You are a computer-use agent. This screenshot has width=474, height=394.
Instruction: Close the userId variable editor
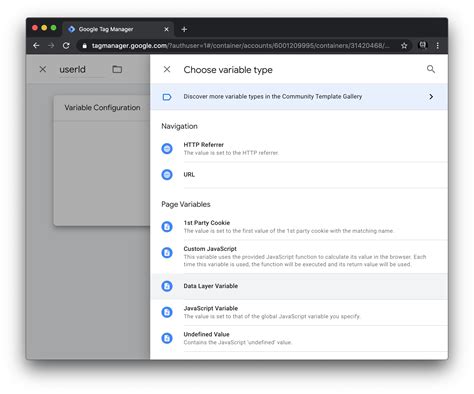pyautogui.click(x=43, y=69)
